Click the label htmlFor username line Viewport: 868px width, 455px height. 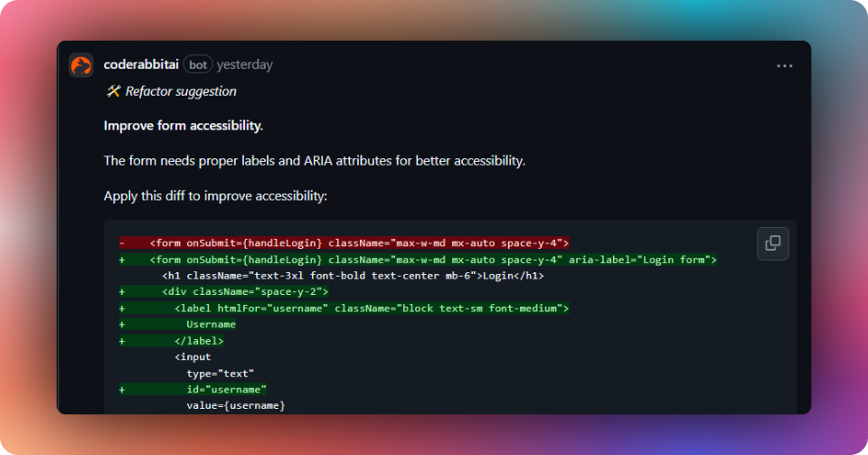pos(344,308)
